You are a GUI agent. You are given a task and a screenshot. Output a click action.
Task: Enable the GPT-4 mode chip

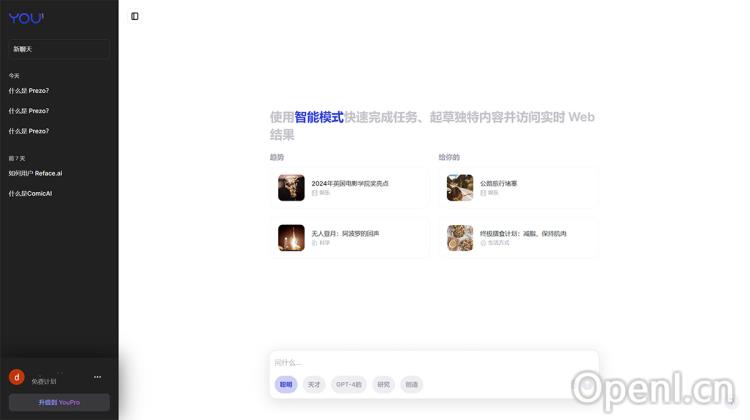pos(349,384)
